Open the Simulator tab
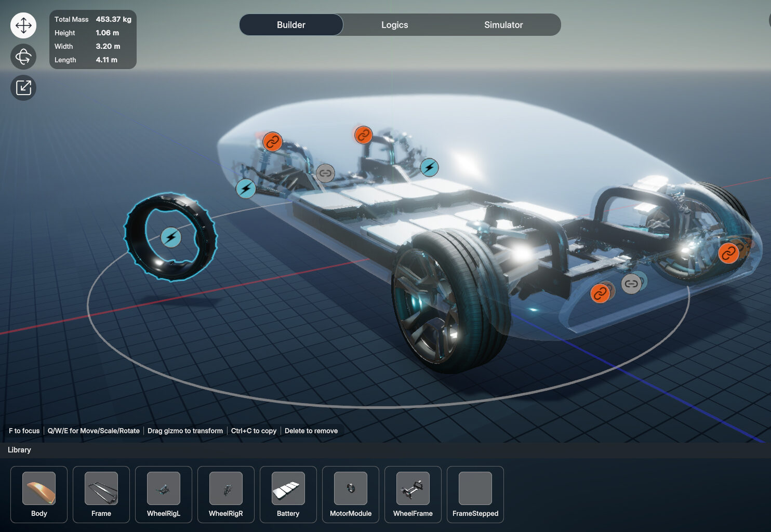The width and height of the screenshot is (771, 532). tap(503, 25)
